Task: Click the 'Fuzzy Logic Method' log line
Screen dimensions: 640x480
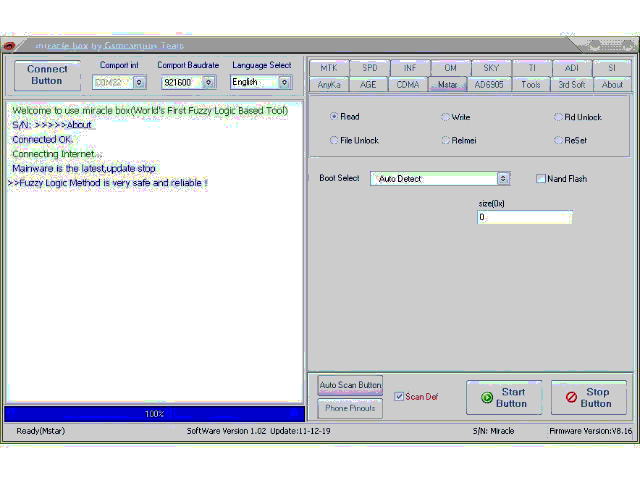Action: pos(108,183)
